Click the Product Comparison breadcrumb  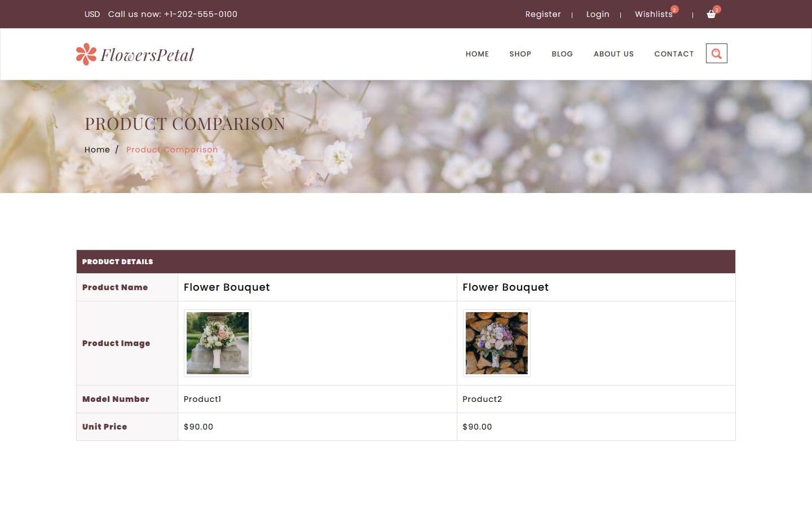(172, 150)
